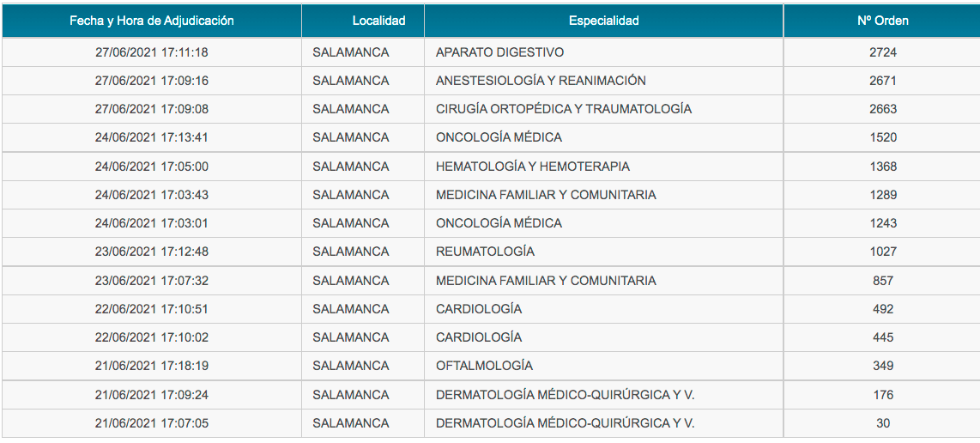Click order number 1520
980x443 pixels.
882,137
